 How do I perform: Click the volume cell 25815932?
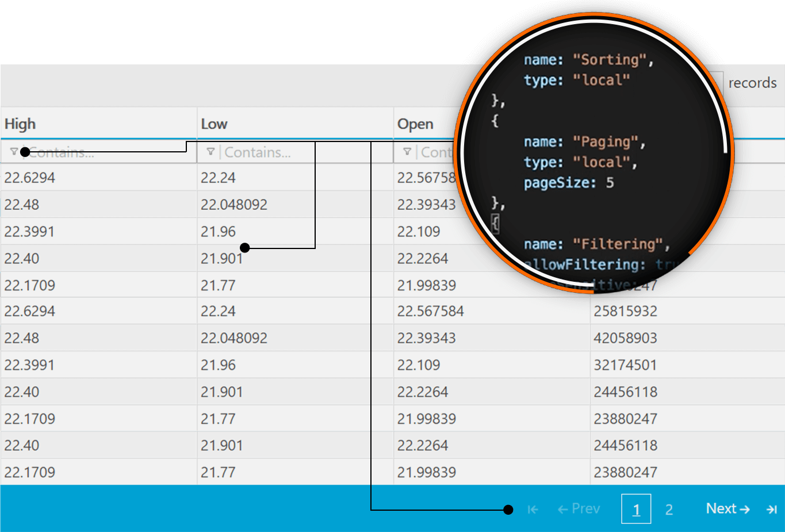[x=625, y=311]
